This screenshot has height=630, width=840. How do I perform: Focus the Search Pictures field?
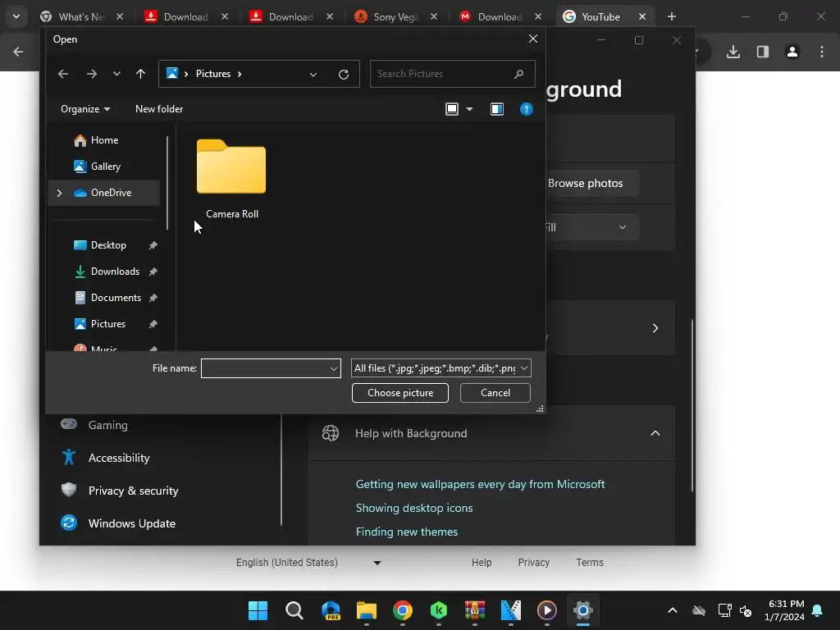coord(452,74)
